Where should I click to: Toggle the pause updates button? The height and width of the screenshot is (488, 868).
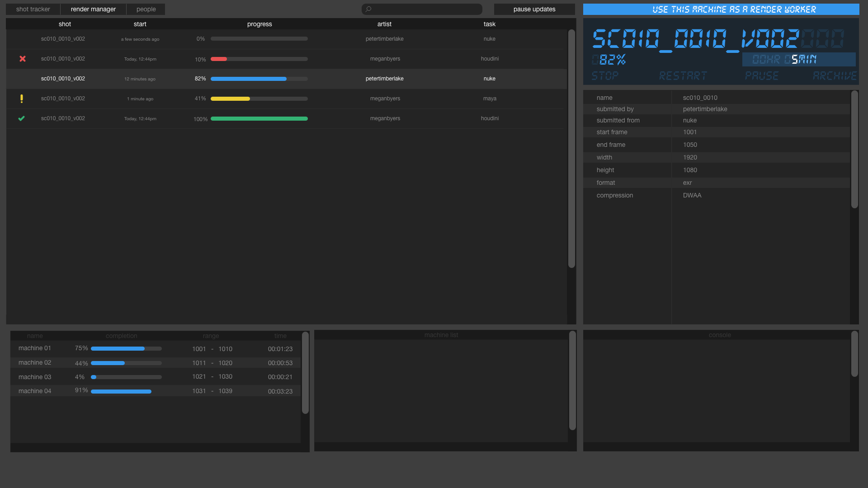click(534, 9)
